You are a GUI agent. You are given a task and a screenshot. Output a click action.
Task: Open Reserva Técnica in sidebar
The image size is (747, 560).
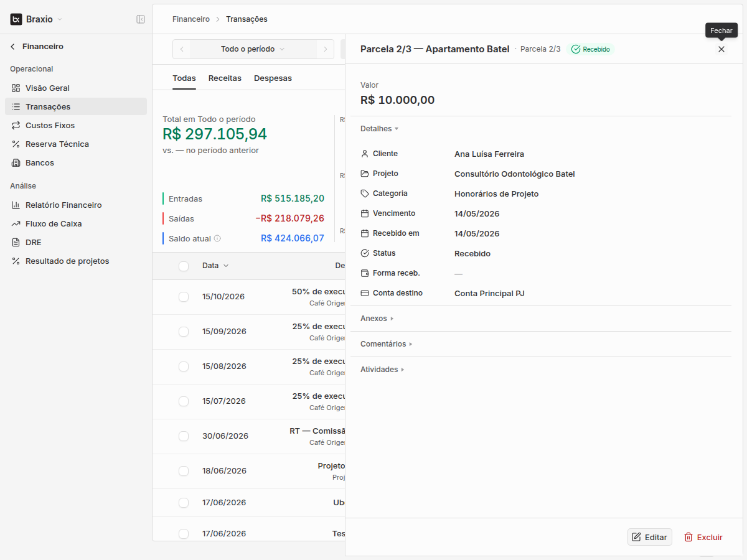point(76,144)
